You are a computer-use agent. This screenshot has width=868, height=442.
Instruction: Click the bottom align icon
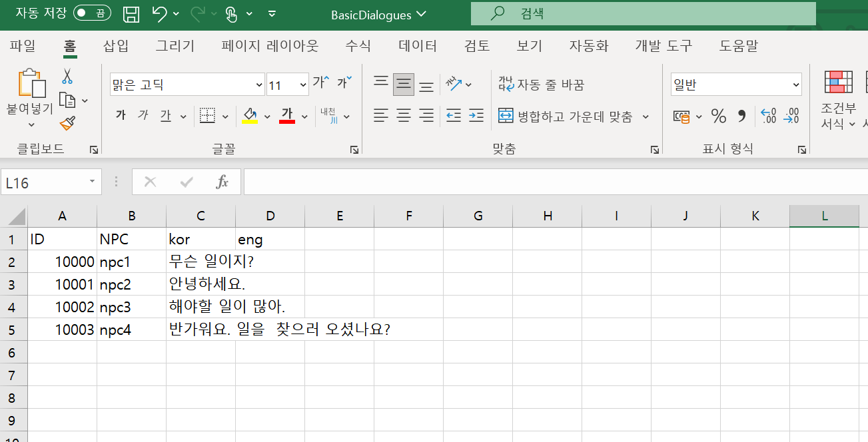click(x=426, y=85)
